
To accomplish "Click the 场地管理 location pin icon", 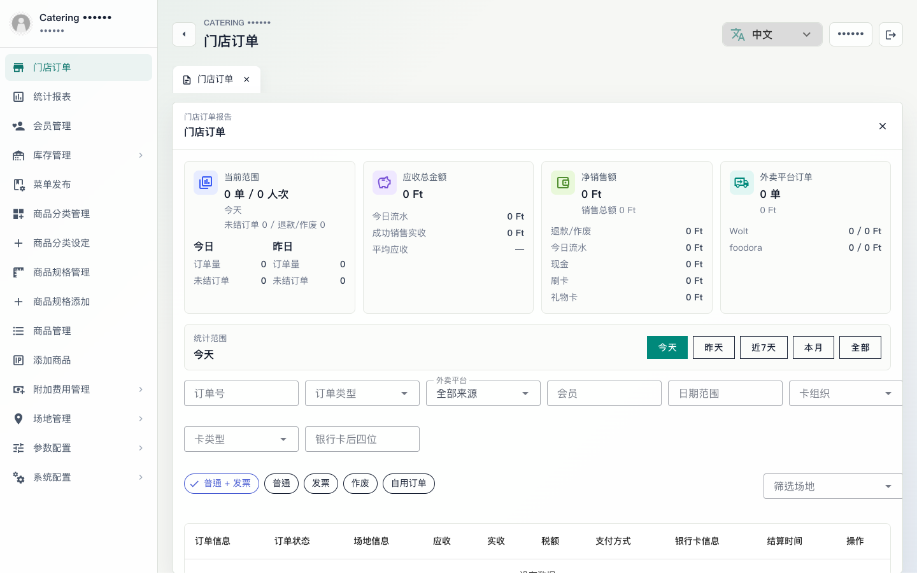I will [18, 419].
